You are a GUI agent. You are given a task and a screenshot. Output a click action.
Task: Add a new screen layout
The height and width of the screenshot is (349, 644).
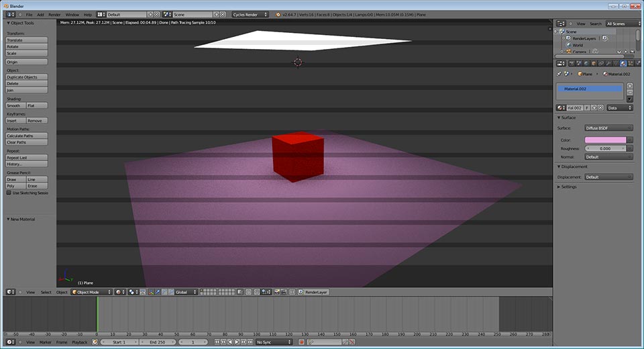point(150,14)
